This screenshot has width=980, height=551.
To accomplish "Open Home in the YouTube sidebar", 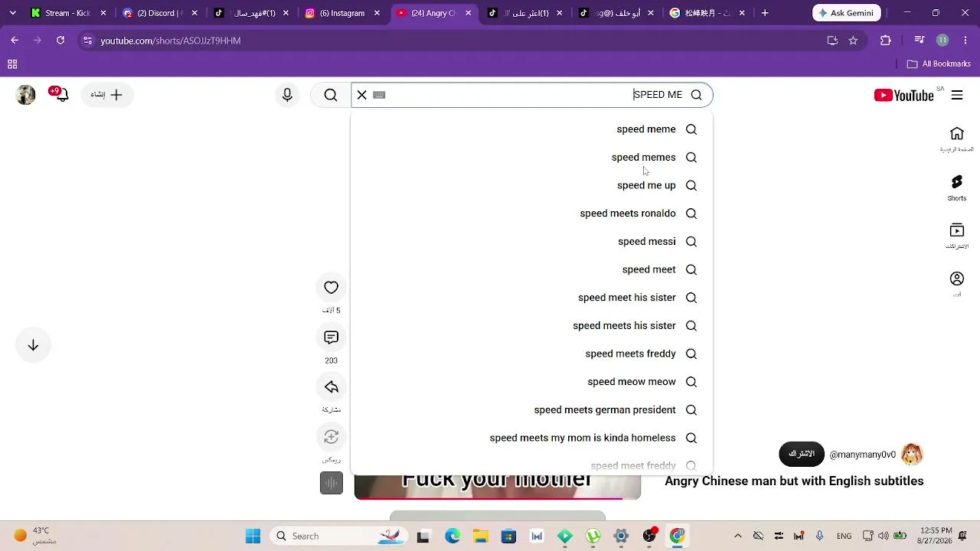I will click(x=957, y=139).
